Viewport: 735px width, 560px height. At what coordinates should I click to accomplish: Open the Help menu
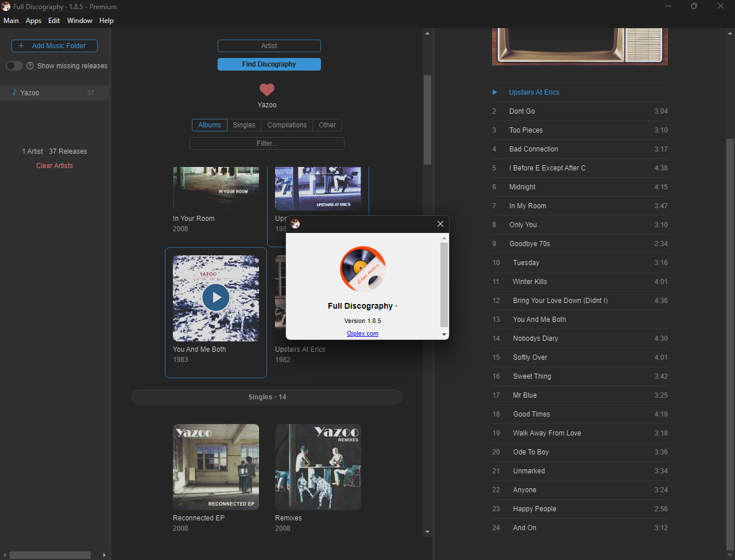click(x=106, y=21)
